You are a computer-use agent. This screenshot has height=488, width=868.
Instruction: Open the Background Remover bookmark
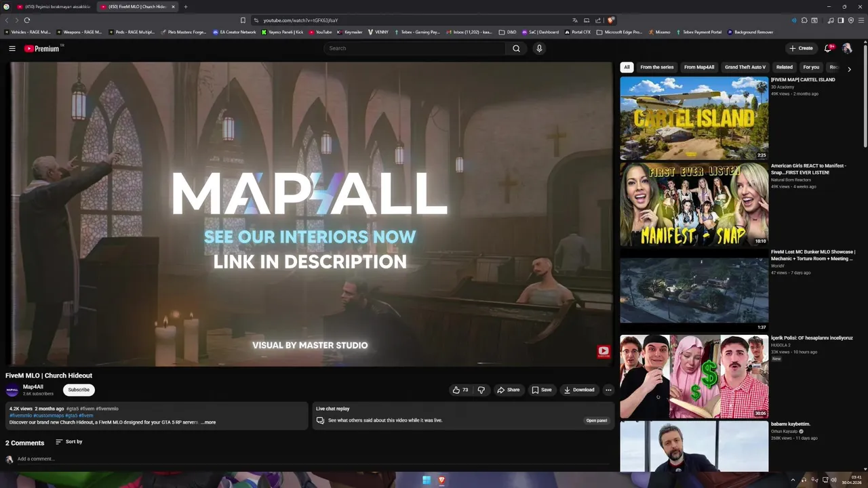(751, 32)
